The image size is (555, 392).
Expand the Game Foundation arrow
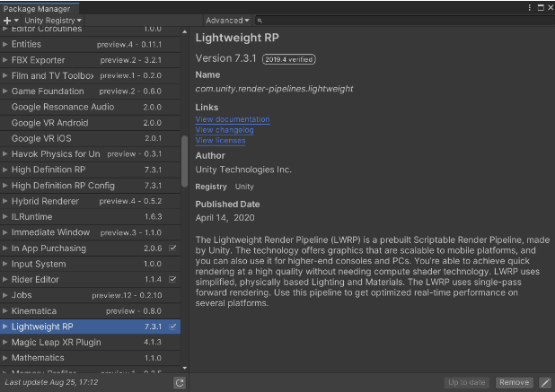(x=5, y=91)
